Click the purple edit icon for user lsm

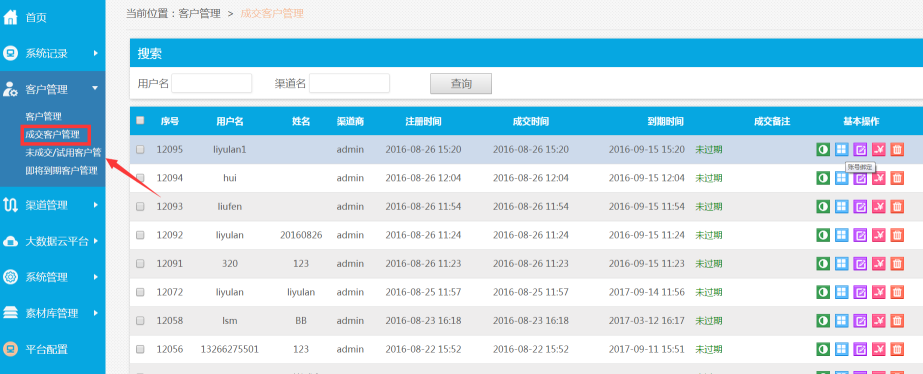(x=860, y=320)
